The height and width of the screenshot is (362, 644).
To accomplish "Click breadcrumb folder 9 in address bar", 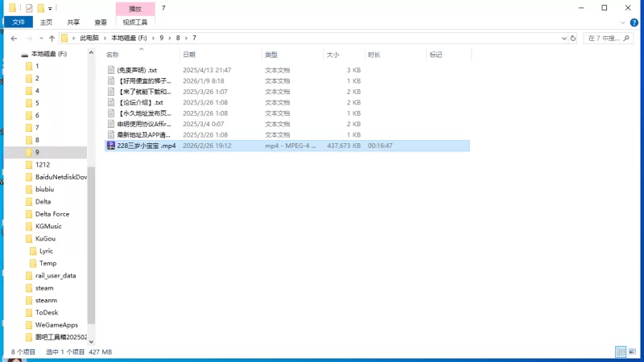I will coord(162,38).
